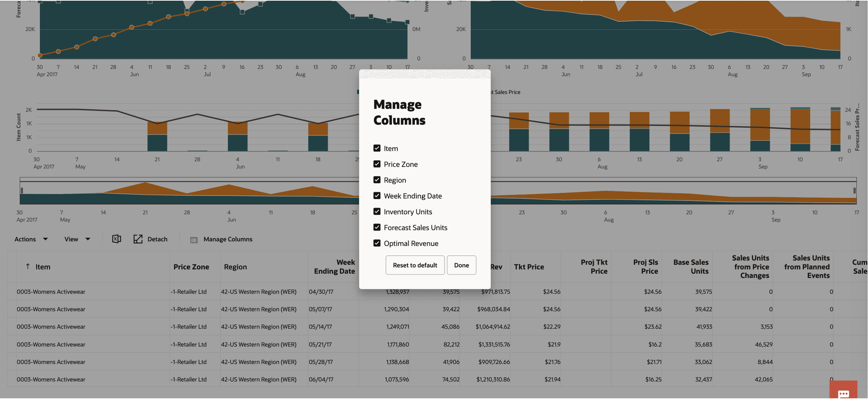
Task: Uncheck the Price Zone checkbox
Action: 377,164
